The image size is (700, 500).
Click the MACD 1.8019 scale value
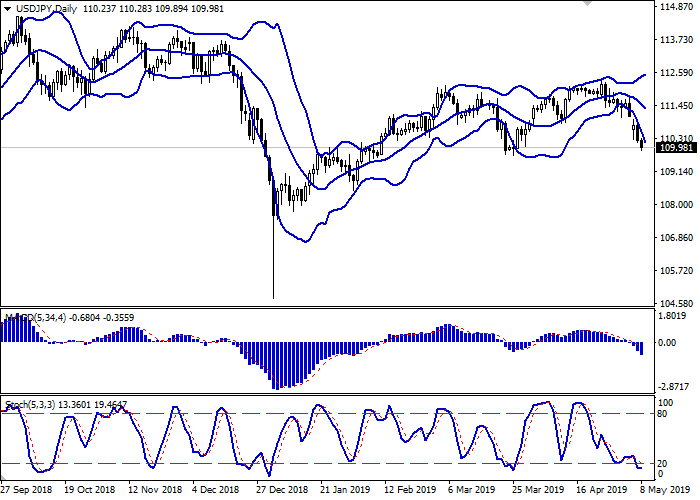(x=672, y=316)
